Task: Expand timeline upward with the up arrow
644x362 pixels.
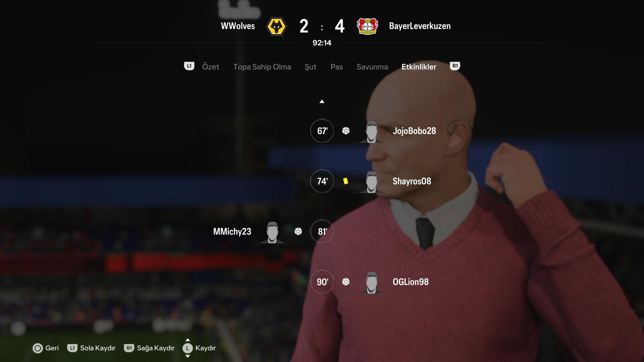Action: pos(322,101)
